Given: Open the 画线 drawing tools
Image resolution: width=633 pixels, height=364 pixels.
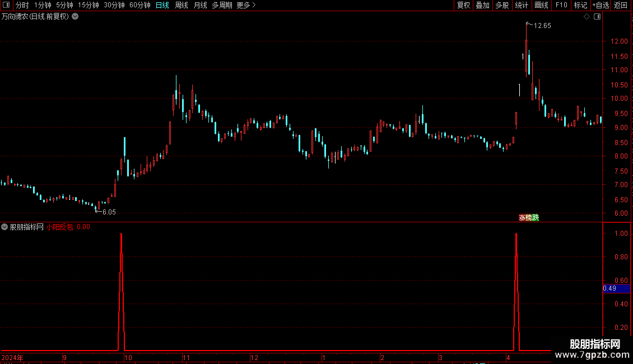Looking at the screenshot, I should tap(541, 5).
